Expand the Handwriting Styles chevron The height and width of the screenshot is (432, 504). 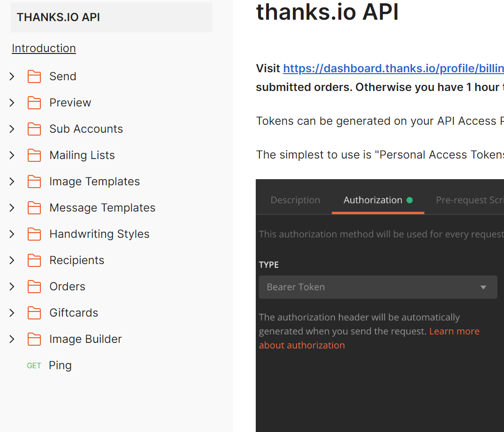tap(12, 234)
